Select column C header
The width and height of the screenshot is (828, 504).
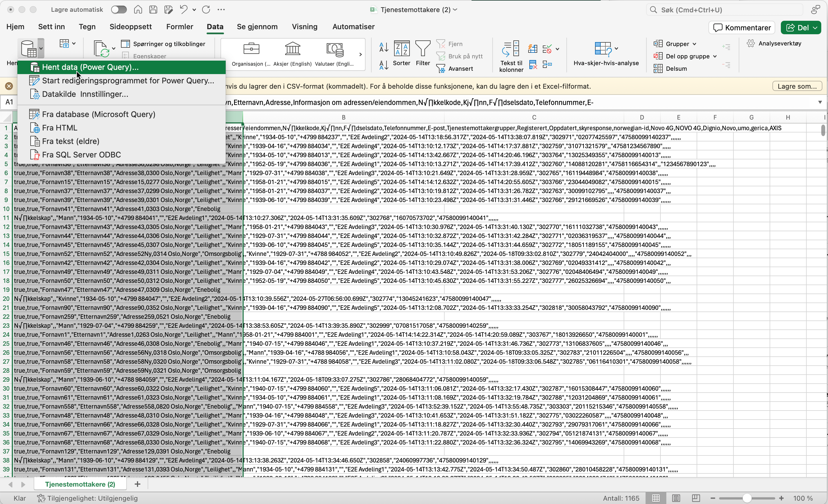point(534,117)
